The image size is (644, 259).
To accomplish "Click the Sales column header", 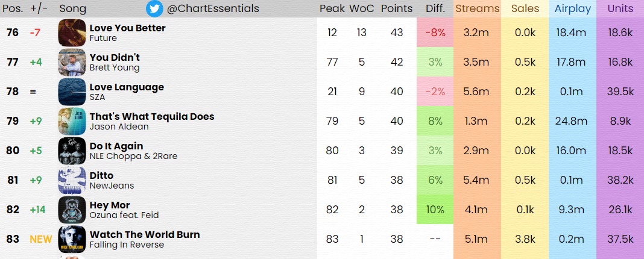I will click(525, 8).
